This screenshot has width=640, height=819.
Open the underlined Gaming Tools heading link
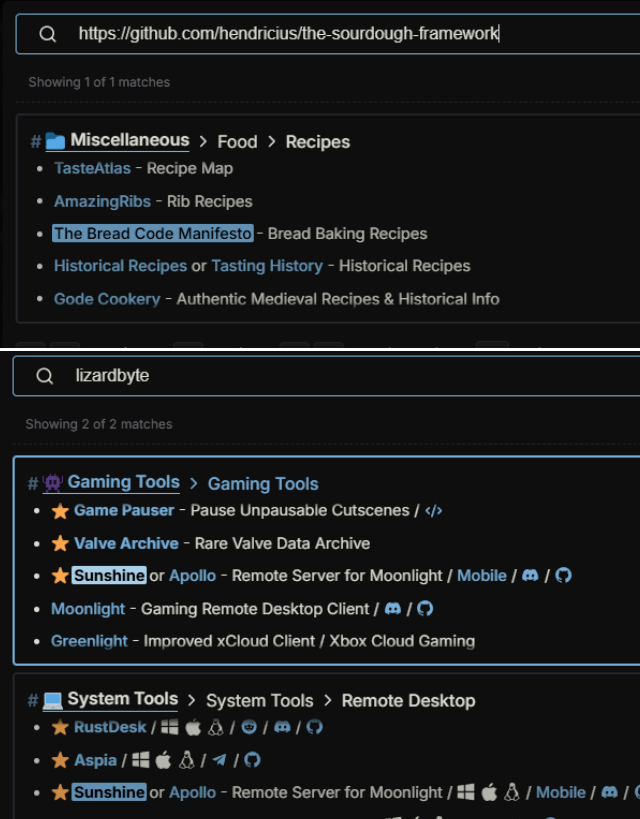(x=123, y=482)
